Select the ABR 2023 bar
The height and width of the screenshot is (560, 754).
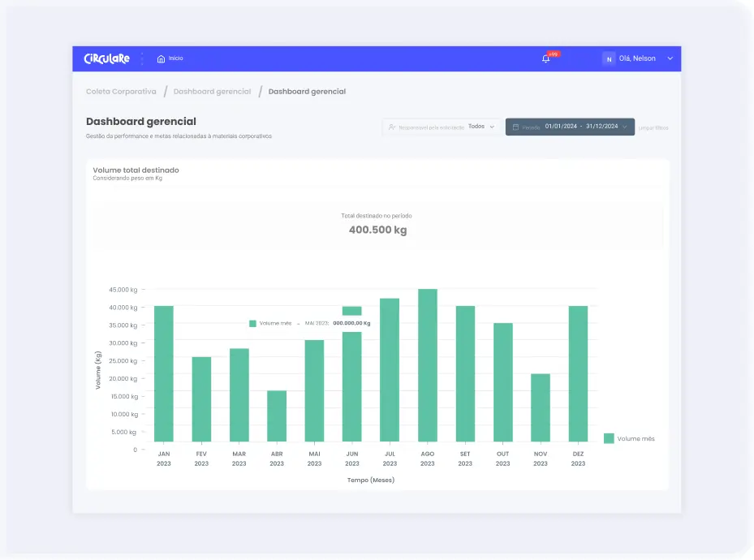[277, 416]
